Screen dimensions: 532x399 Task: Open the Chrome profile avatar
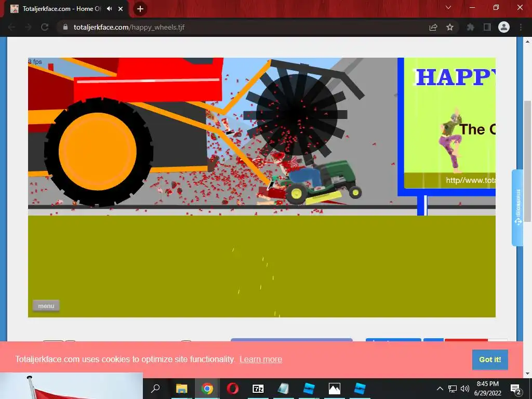coord(504,27)
